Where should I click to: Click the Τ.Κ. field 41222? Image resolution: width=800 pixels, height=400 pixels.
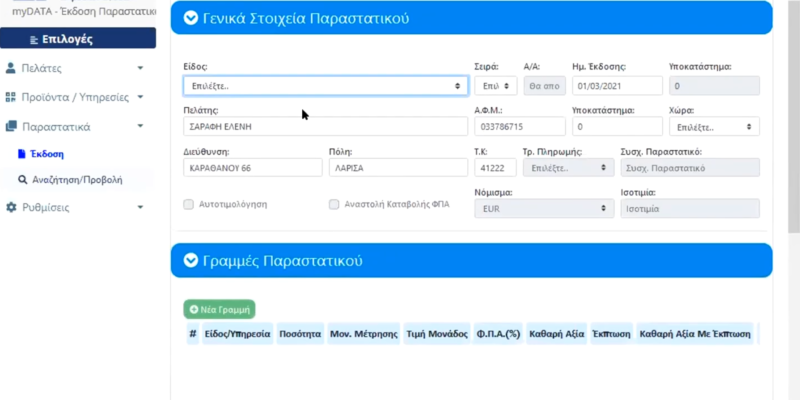(495, 167)
